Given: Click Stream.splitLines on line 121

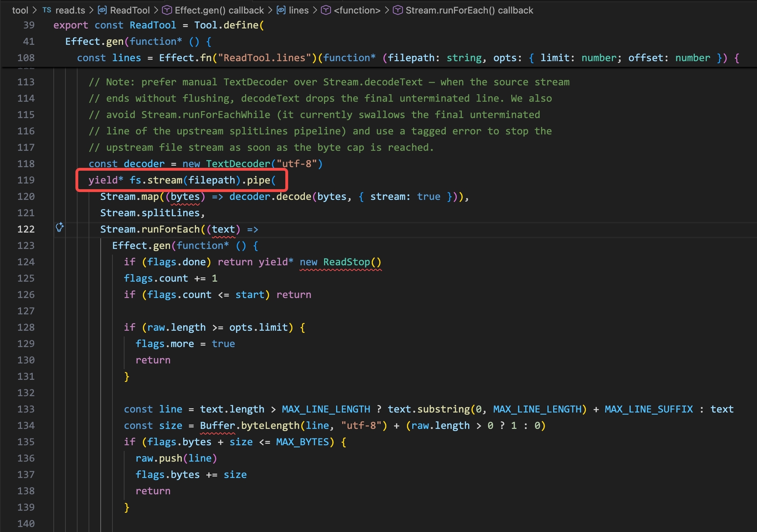Looking at the screenshot, I should pyautogui.click(x=150, y=213).
